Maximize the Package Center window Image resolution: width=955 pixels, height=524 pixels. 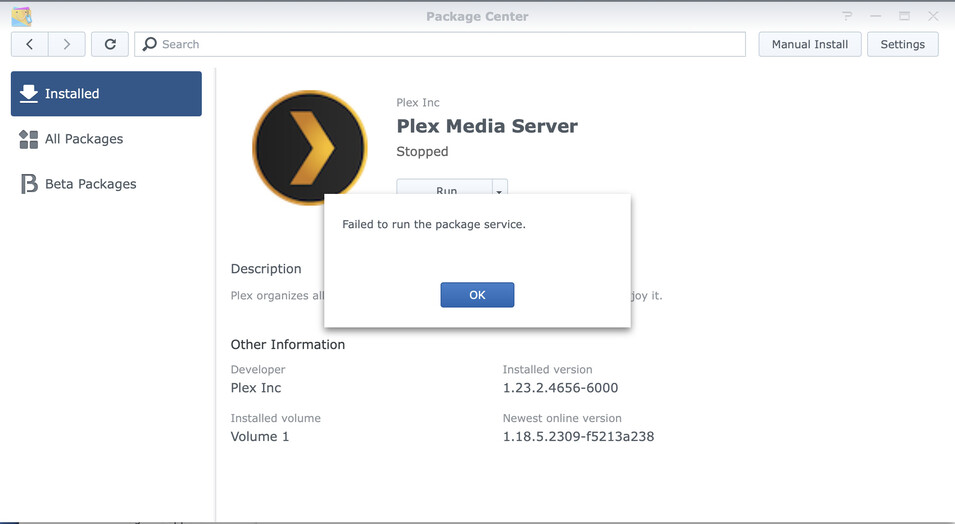[x=904, y=16]
